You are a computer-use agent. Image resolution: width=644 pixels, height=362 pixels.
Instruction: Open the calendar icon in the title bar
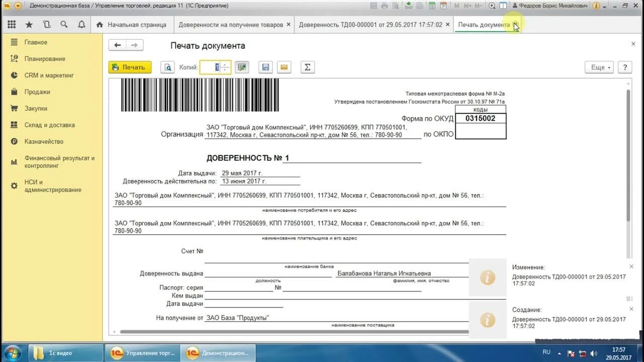point(443,6)
